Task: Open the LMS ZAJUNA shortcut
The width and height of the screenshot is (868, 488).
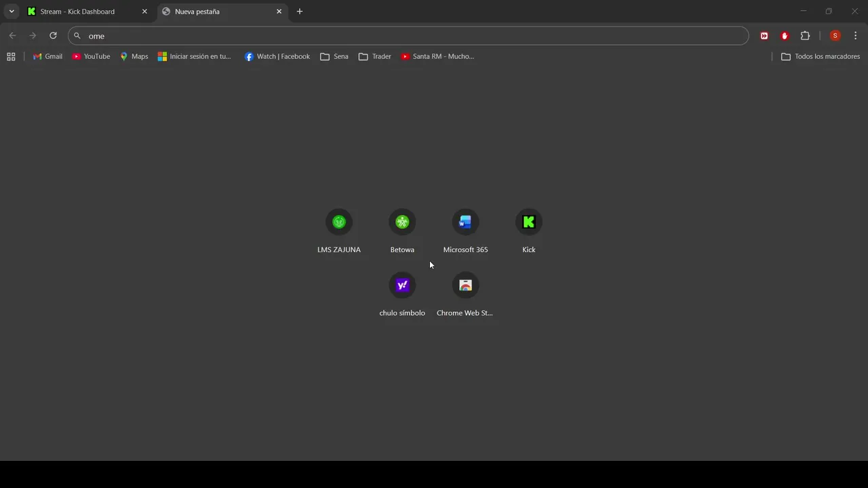Action: point(339,232)
